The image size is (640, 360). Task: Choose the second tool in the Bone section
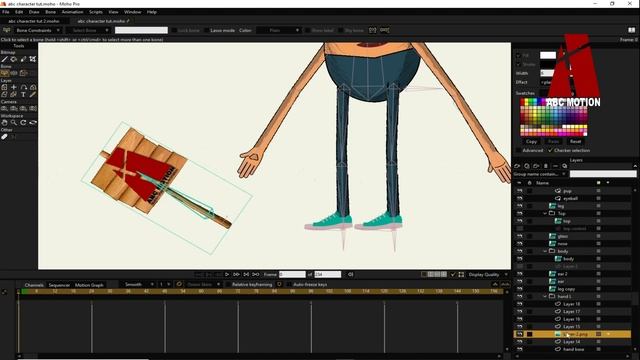(14, 73)
